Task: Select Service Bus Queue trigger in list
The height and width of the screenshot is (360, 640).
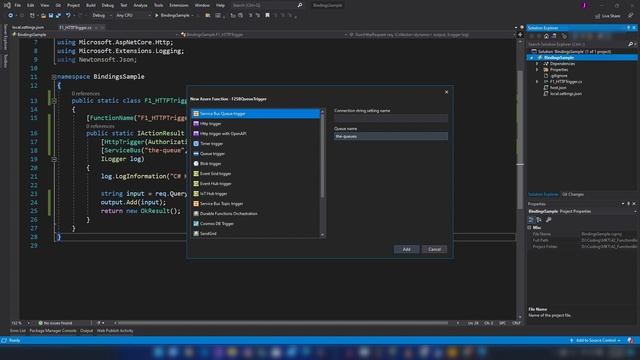Action: click(256, 113)
